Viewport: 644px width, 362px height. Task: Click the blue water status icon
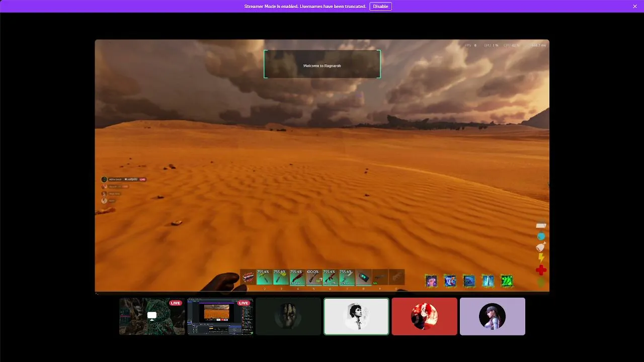541,236
